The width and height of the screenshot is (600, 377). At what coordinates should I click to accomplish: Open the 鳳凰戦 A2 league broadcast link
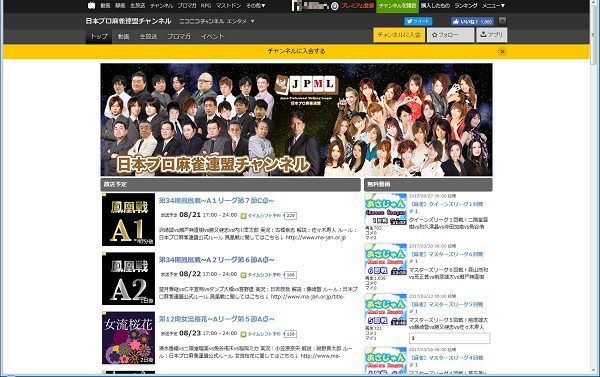tap(217, 260)
